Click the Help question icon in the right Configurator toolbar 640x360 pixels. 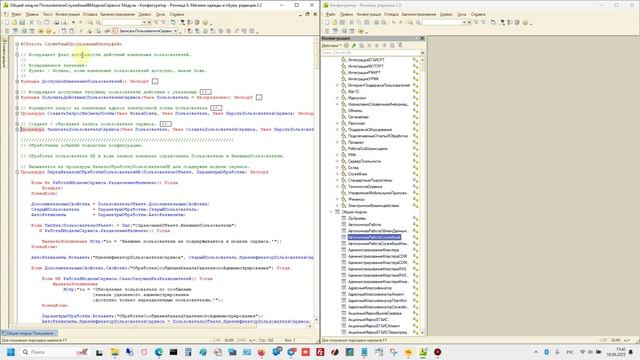coord(525,22)
